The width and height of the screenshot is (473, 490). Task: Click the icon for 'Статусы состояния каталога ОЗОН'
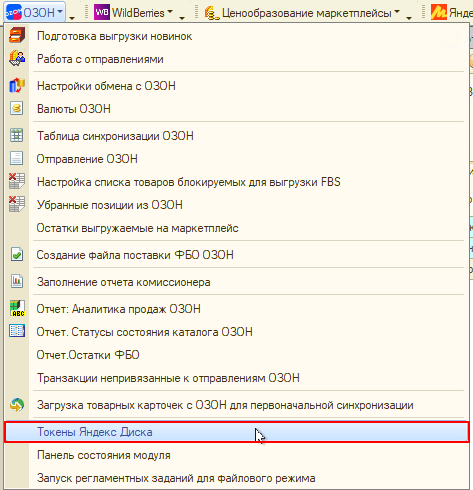point(17,331)
